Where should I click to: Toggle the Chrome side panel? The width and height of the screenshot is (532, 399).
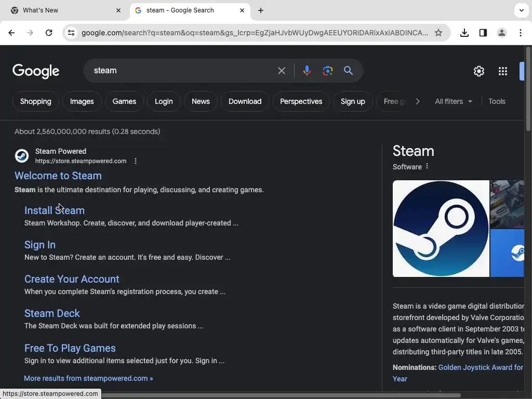point(483,33)
